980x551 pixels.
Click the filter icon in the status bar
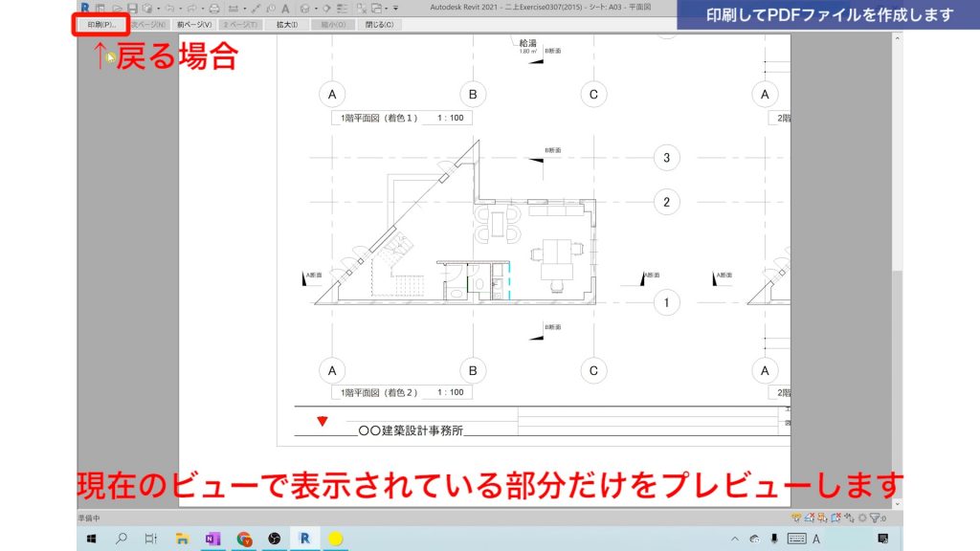(876, 518)
